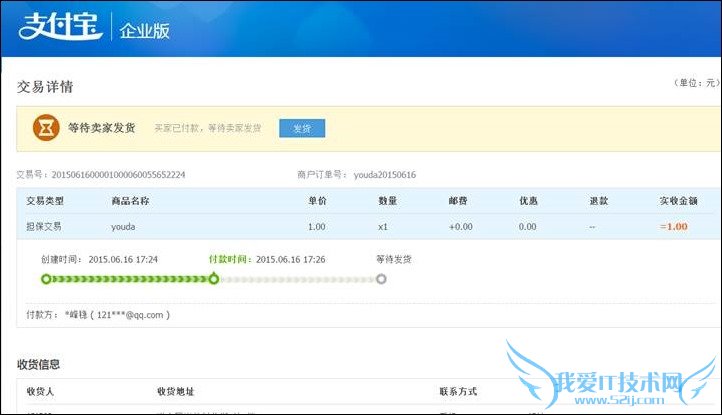This screenshot has height=415, width=722.
Task: Click the 实收金额 column header
Action: [679, 201]
